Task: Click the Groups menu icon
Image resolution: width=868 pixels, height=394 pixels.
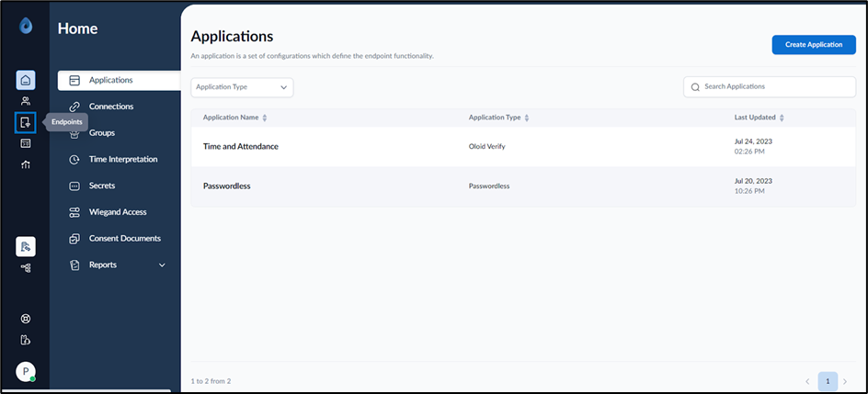Action: coord(74,133)
